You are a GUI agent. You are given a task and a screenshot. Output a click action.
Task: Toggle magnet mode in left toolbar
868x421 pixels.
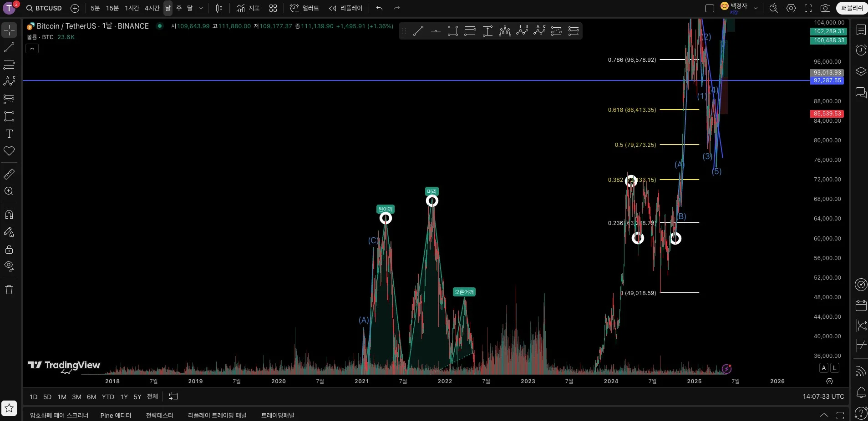coord(9,215)
